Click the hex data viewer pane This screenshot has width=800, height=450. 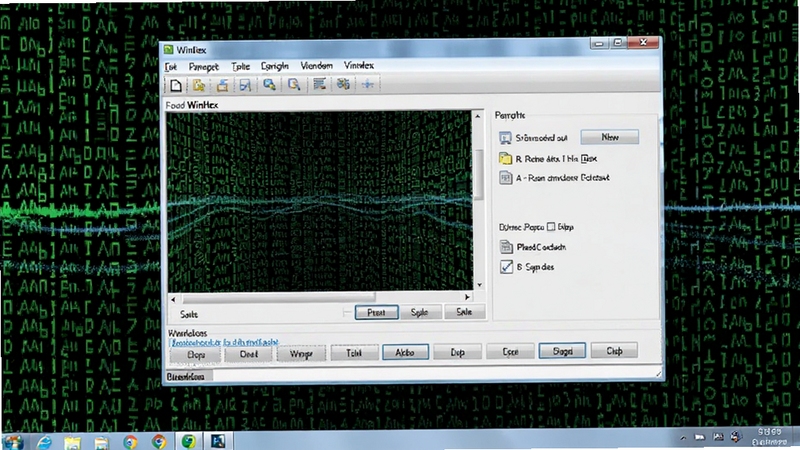[x=319, y=201]
